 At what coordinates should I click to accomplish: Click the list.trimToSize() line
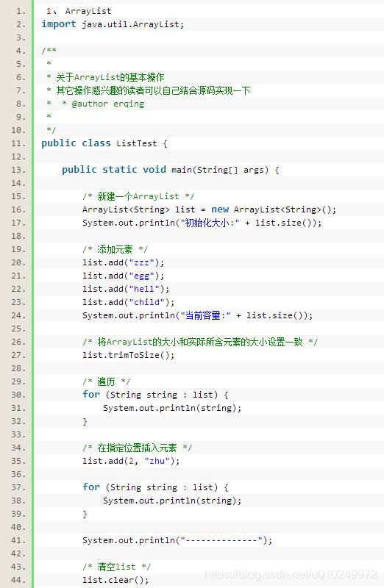pos(129,355)
